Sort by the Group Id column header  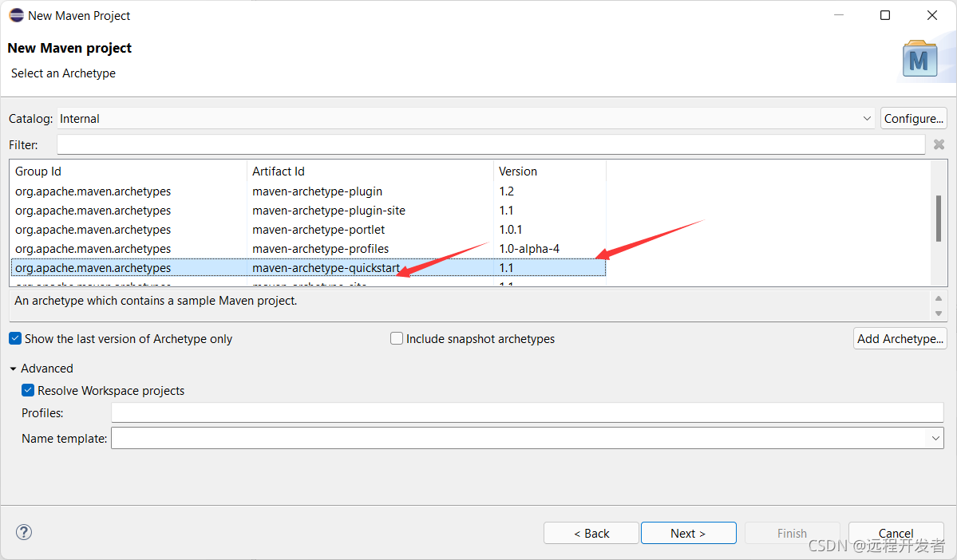[129, 172]
